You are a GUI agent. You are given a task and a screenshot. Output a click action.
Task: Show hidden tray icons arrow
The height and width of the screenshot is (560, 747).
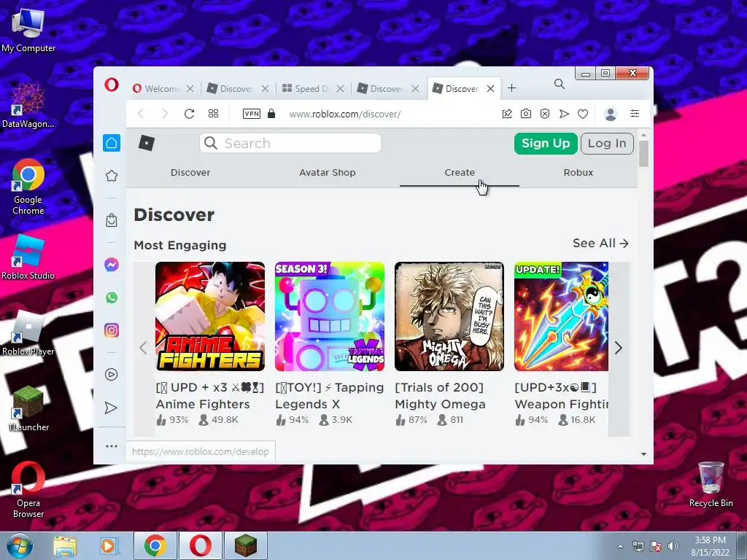tap(620, 546)
